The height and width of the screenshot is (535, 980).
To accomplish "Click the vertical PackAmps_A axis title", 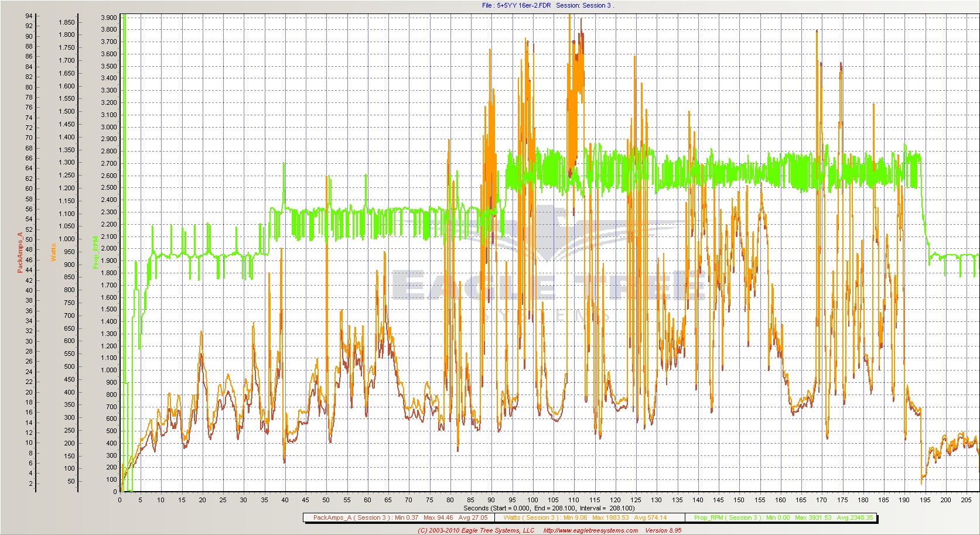I will click(x=20, y=253).
